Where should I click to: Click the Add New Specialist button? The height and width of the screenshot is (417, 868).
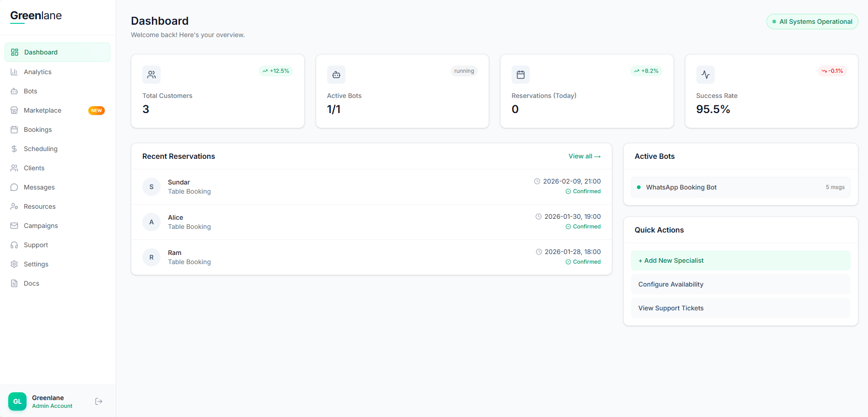click(740, 260)
